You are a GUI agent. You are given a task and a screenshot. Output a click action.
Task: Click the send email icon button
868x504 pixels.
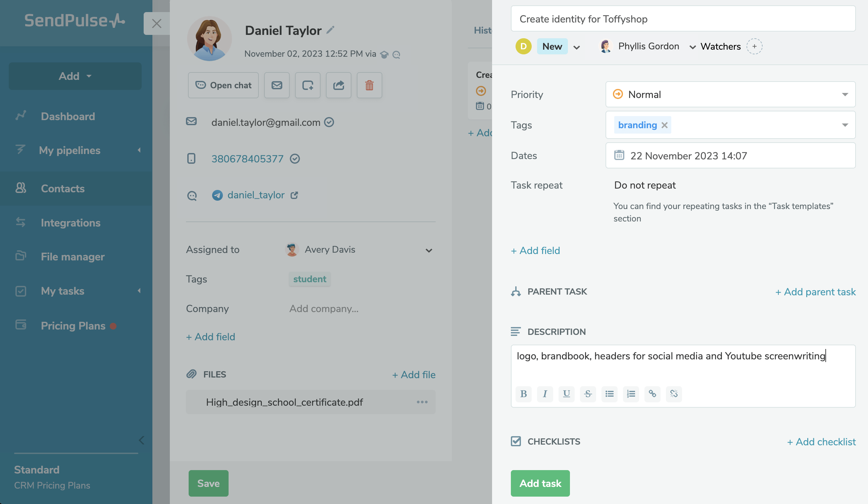pos(277,85)
